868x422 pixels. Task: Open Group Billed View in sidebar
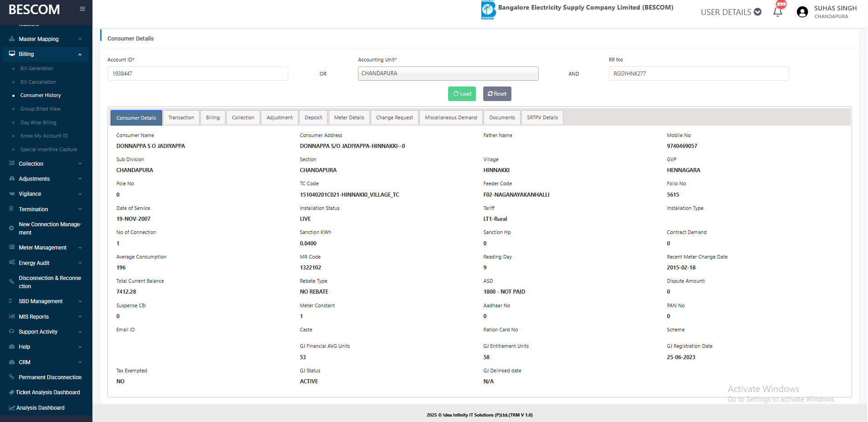41,109
